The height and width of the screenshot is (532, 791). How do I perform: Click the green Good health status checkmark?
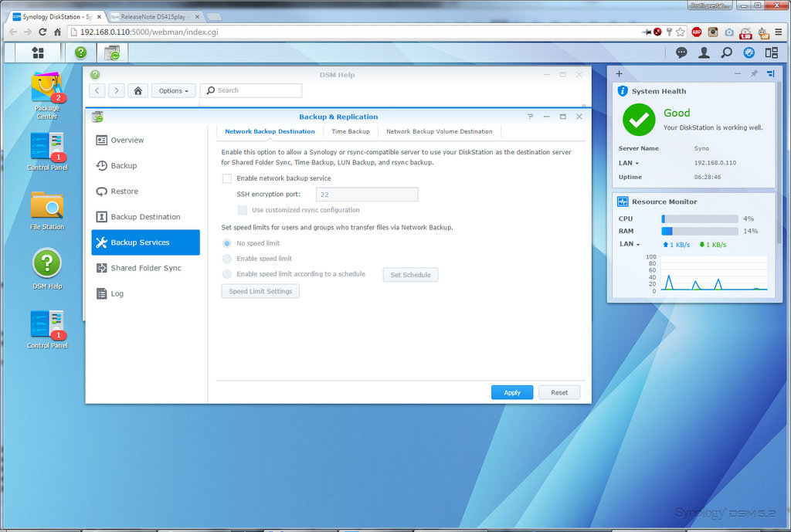639,120
